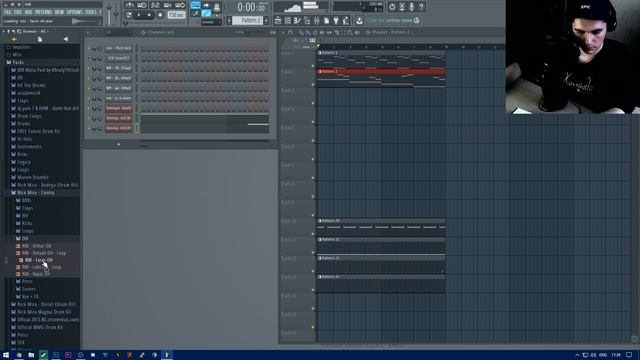Collapse the OH subfolder
640x360 pixels.
[25, 238]
